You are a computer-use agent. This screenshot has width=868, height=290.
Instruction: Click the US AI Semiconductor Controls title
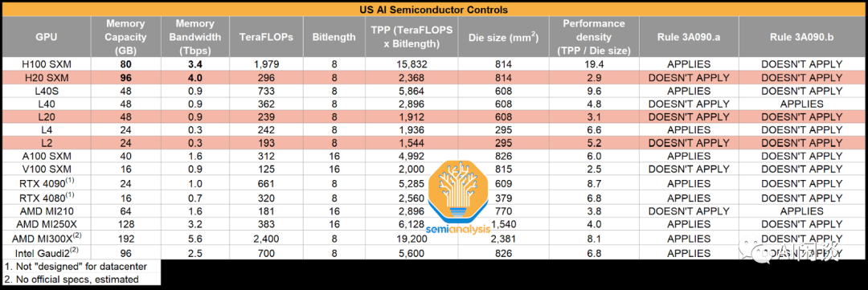434,10
